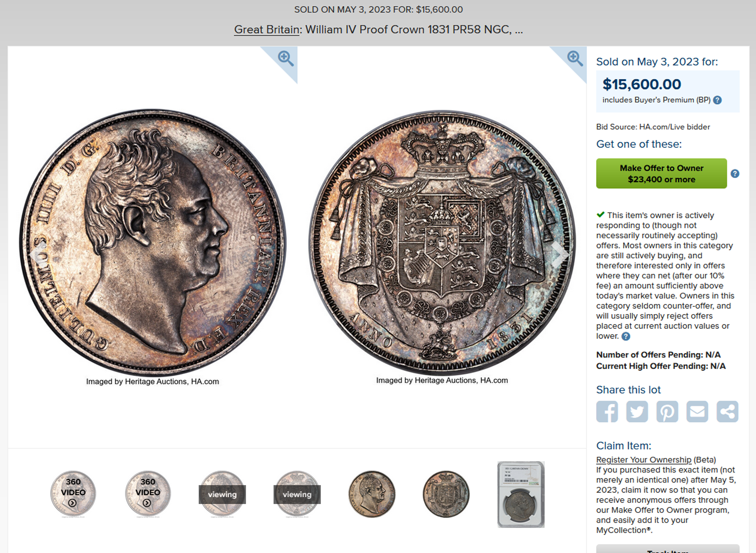Screen dimensions: 756x553
Task: Open help icon beside Make Offer button
Action: 735,174
